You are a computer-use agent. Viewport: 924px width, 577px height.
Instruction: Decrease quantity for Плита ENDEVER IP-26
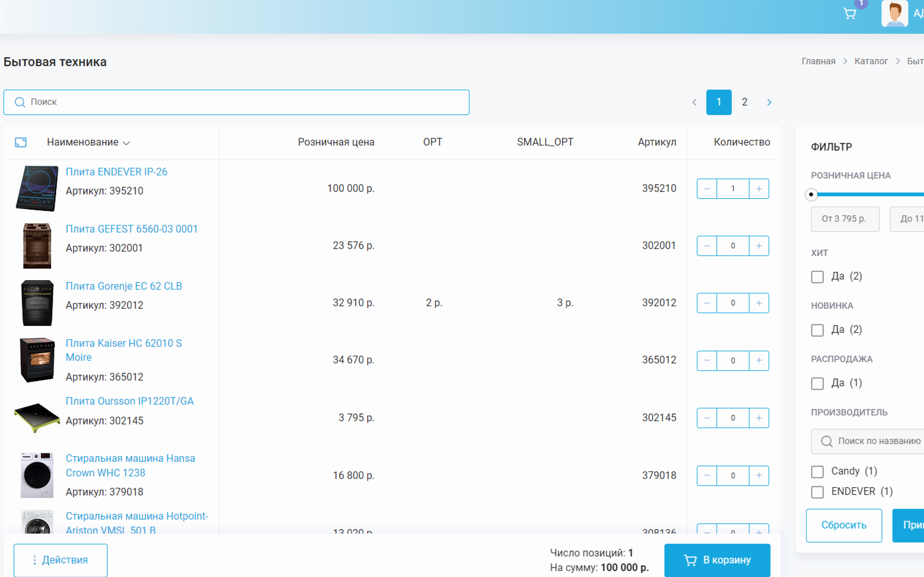(707, 189)
